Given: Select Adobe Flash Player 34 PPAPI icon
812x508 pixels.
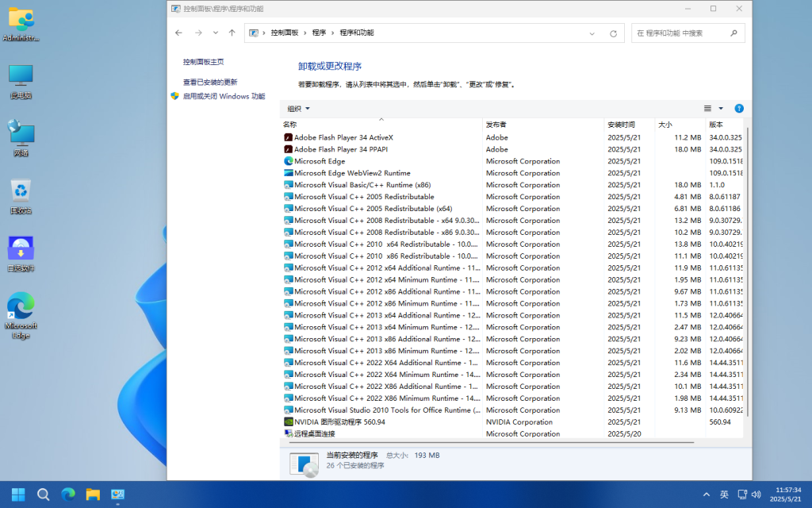Looking at the screenshot, I should pos(289,149).
